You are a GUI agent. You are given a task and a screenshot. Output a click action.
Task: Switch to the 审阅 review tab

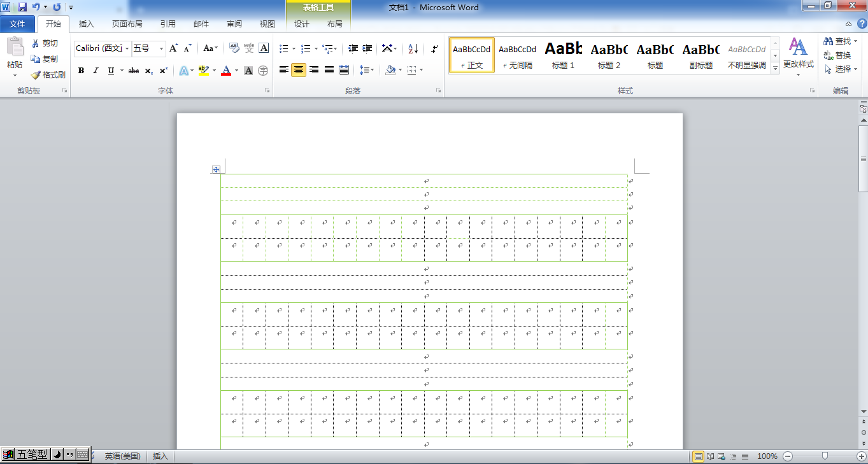click(234, 24)
